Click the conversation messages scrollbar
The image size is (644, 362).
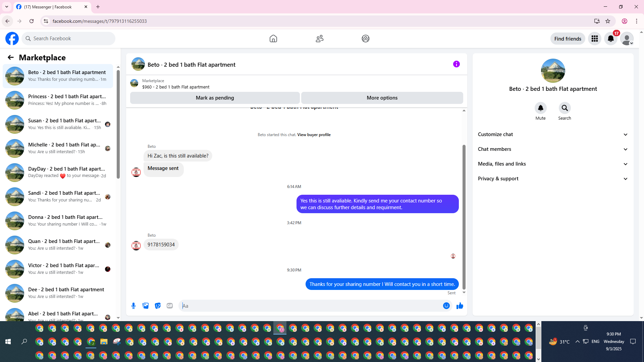(x=464, y=217)
